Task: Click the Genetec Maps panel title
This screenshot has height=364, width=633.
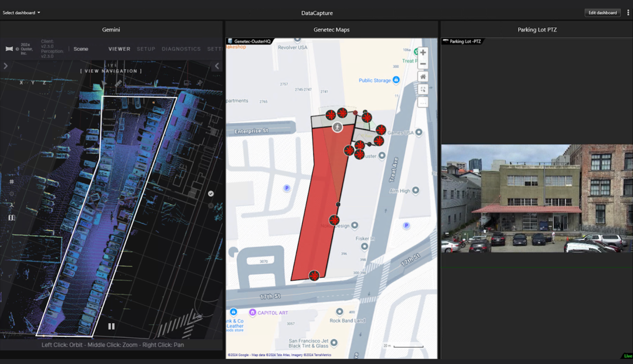Action: [331, 30]
